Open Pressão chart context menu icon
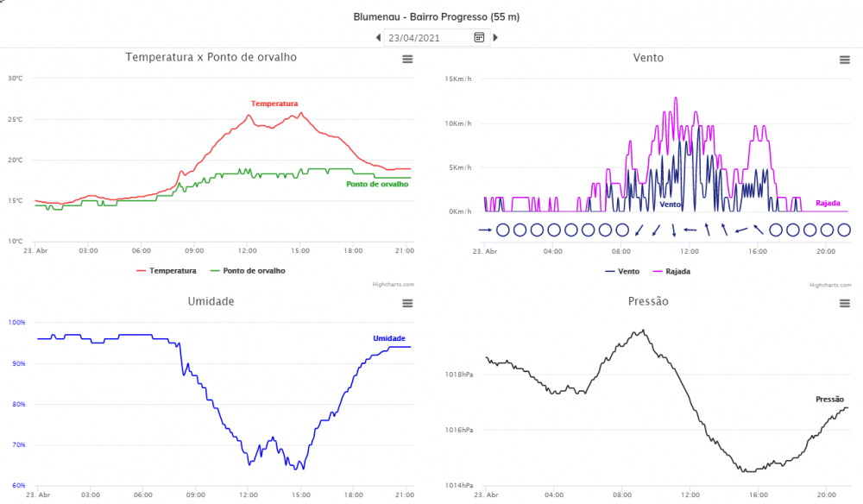Viewport: 863px width, 504px height. click(844, 303)
